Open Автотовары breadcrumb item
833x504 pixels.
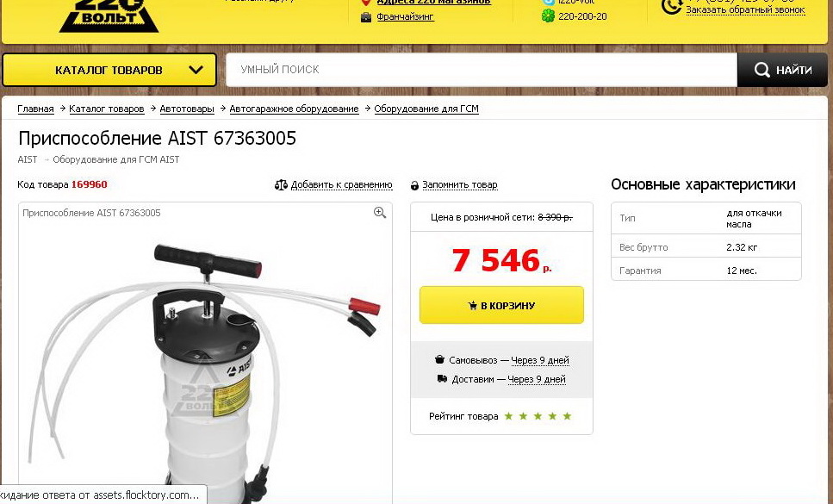(x=187, y=109)
